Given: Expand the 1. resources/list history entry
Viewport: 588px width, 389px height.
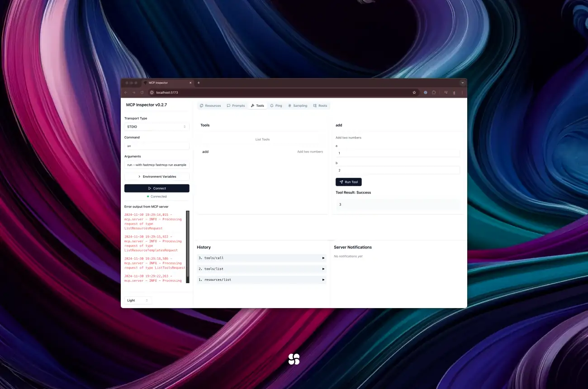Looking at the screenshot, I should coord(262,280).
